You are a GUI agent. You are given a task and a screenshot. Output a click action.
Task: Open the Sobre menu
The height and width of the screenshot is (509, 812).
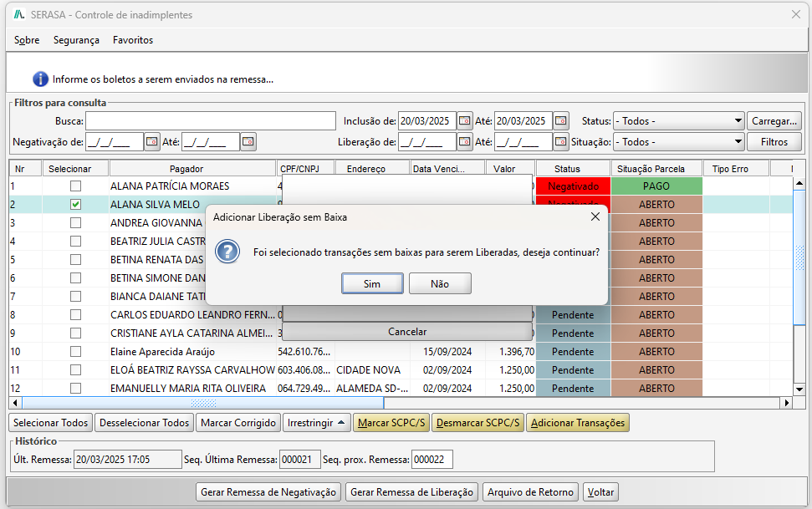point(27,40)
